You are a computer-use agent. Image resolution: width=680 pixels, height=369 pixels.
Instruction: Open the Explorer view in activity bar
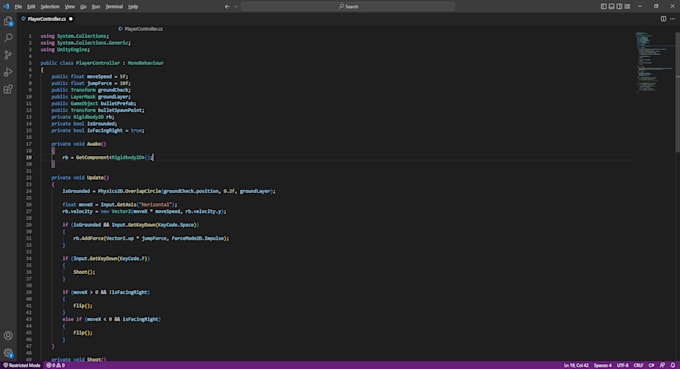(8, 21)
